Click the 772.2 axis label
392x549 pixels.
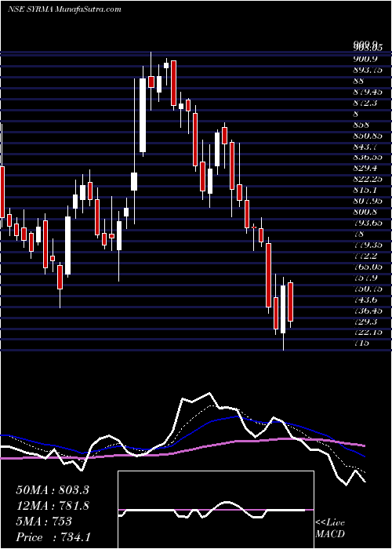(x=367, y=256)
